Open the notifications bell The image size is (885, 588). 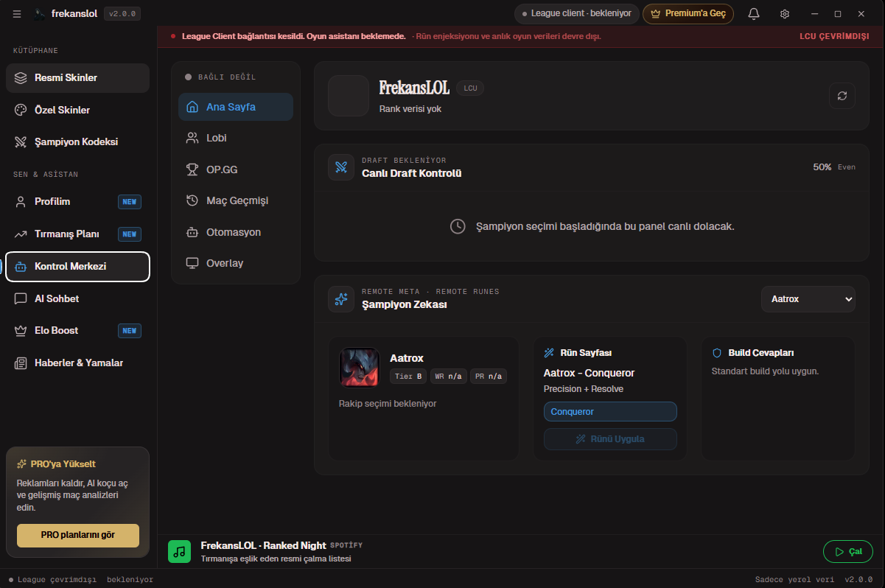[754, 13]
